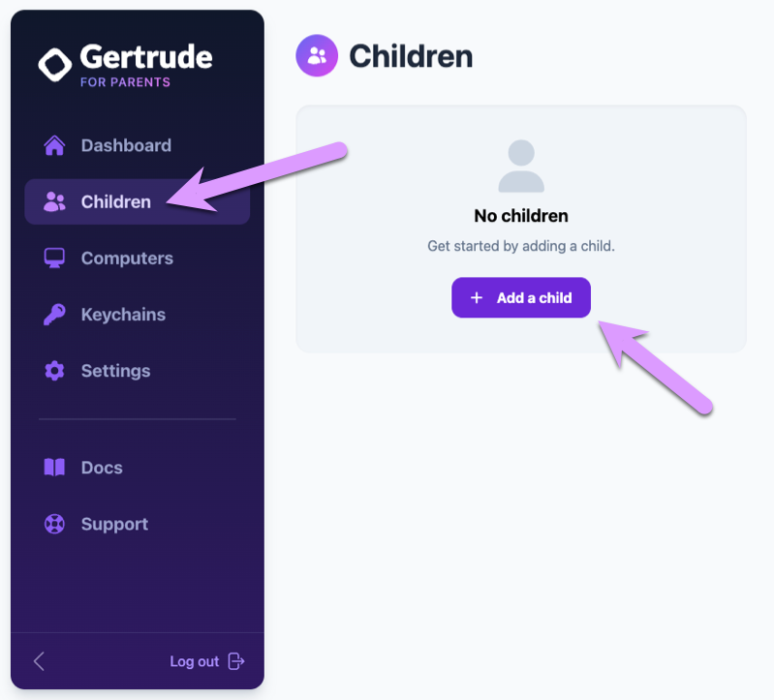Image resolution: width=774 pixels, height=700 pixels.
Task: Click the Gertrude diamond logo icon
Action: click(55, 64)
